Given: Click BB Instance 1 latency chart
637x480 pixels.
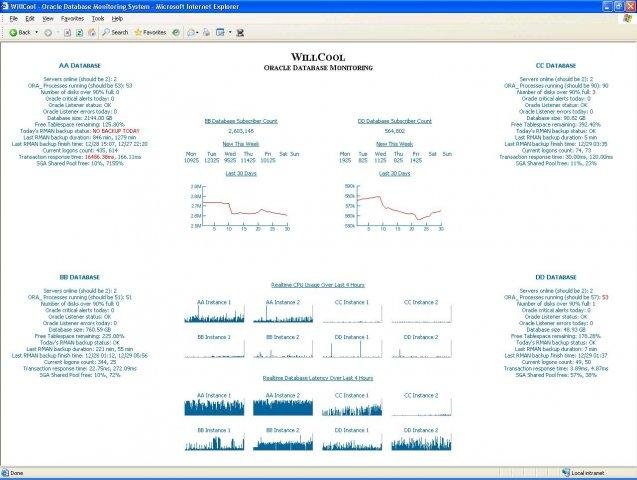Looking at the screenshot, I should 214,442.
